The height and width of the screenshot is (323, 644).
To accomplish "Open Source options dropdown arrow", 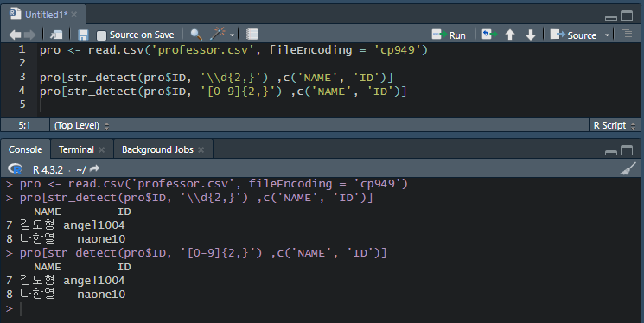I will click(607, 35).
